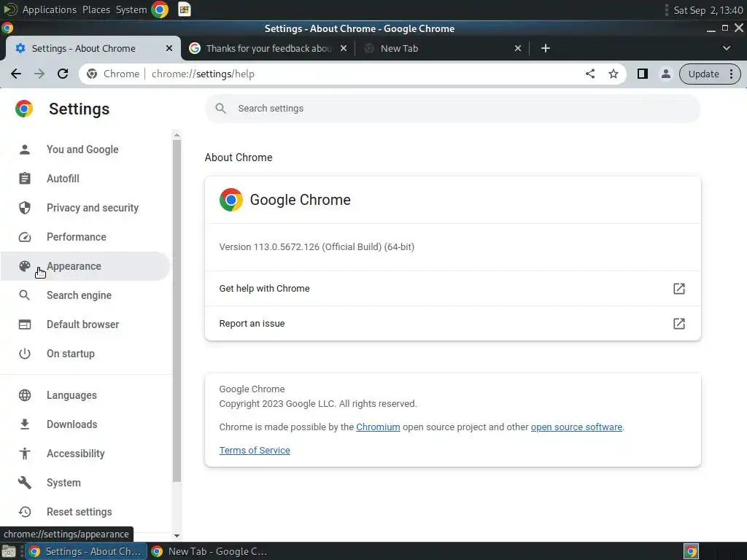
Task: Click the clock showing Sat Sep 2, 13:40
Action: 708,10
